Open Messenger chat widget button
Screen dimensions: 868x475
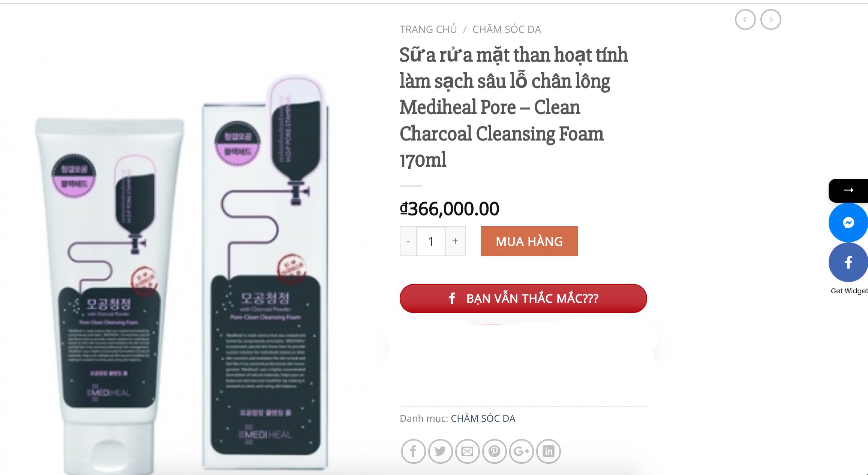[848, 223]
